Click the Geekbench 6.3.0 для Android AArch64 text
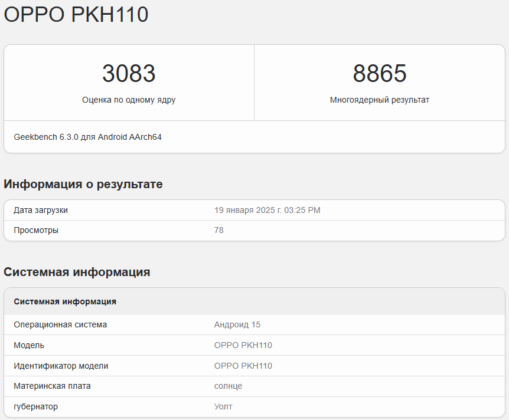The width and height of the screenshot is (509, 420). click(87, 137)
